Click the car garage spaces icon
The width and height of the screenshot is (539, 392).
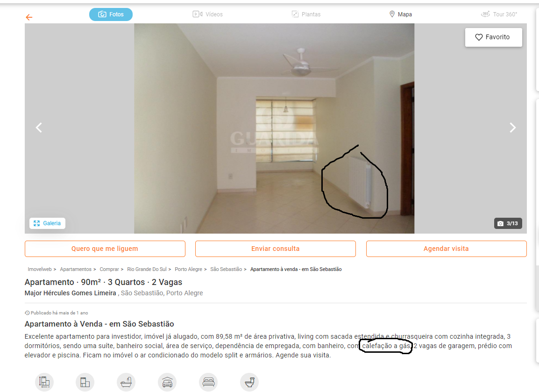tap(167, 382)
